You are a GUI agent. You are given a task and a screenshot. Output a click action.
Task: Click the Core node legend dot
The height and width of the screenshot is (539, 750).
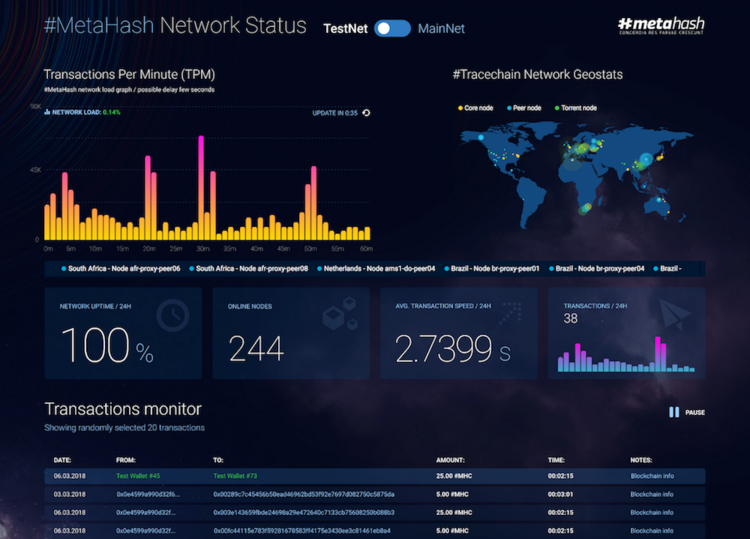[460, 108]
